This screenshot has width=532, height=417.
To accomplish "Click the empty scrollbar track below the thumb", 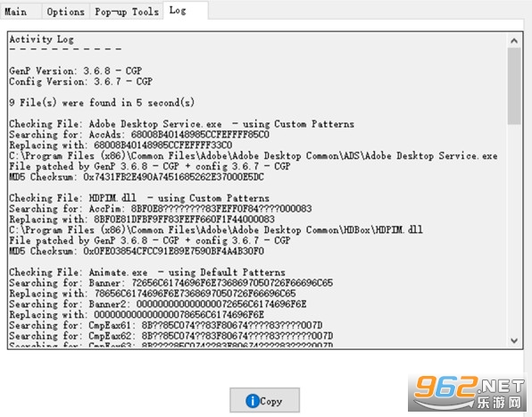I will pos(514,229).
